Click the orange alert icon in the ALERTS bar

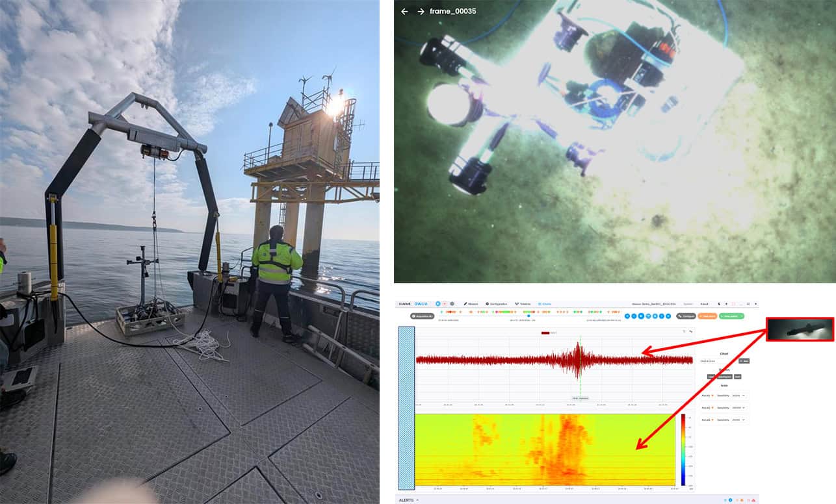[741, 500]
